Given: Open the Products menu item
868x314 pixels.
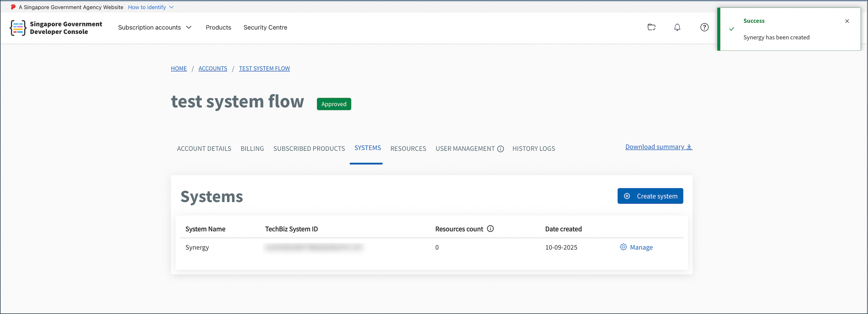Looking at the screenshot, I should (218, 27).
